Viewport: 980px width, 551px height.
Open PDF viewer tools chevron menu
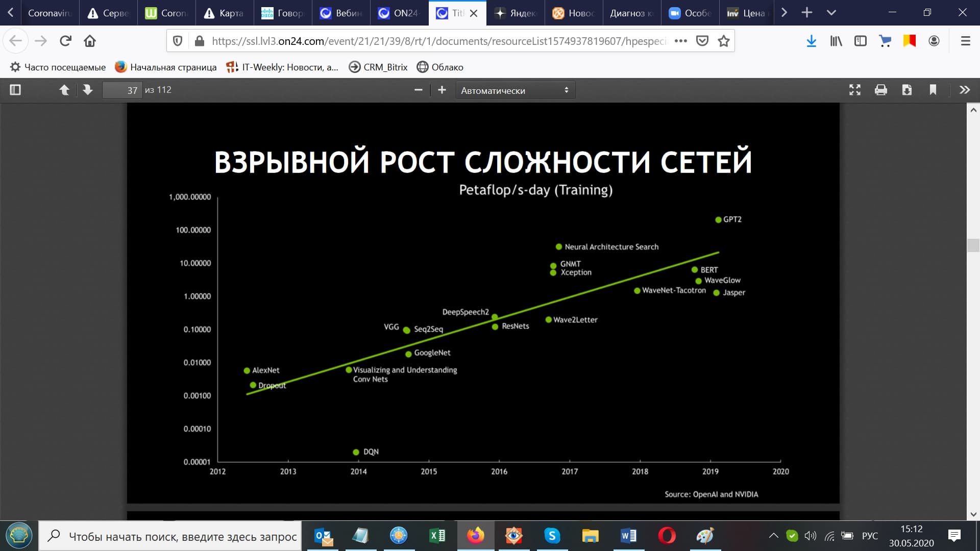coord(964,90)
